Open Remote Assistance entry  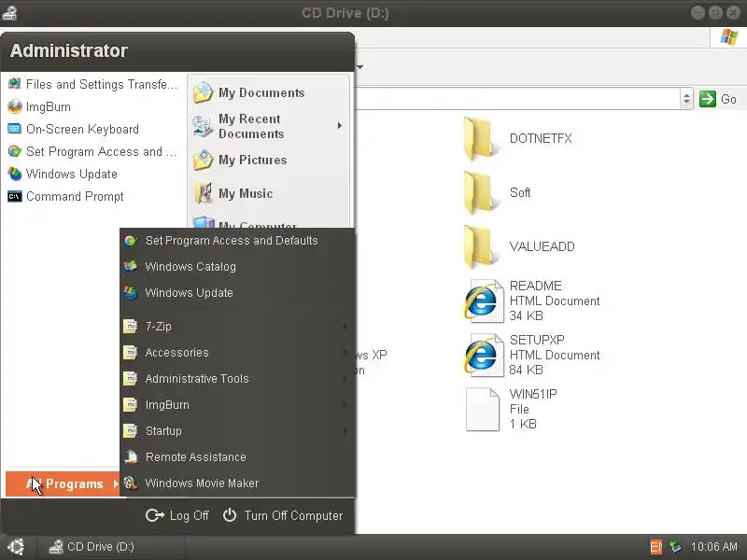tap(237, 457)
